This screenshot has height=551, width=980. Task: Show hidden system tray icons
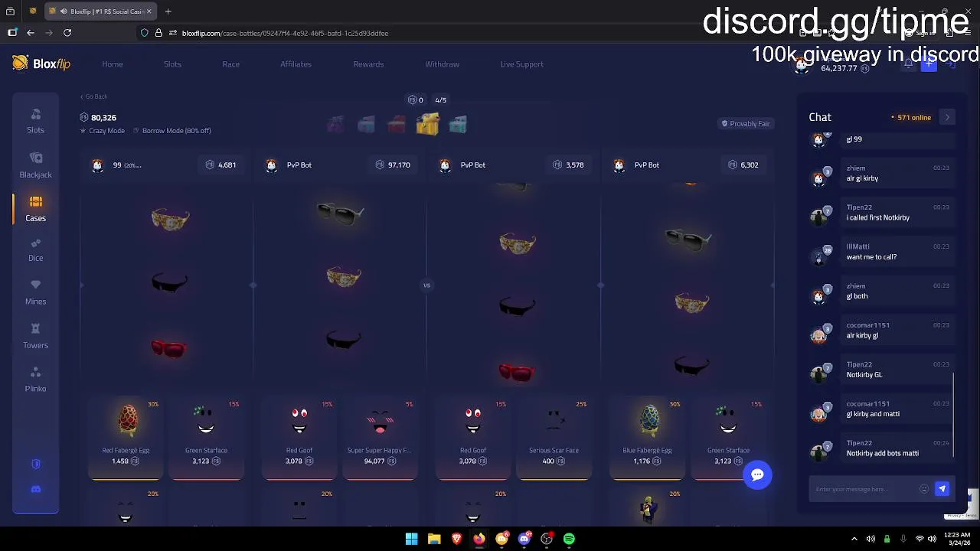(x=855, y=539)
